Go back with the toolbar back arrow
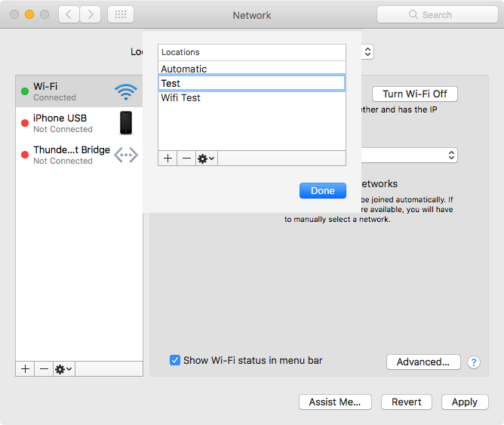Image resolution: width=504 pixels, height=425 pixels. coord(69,14)
